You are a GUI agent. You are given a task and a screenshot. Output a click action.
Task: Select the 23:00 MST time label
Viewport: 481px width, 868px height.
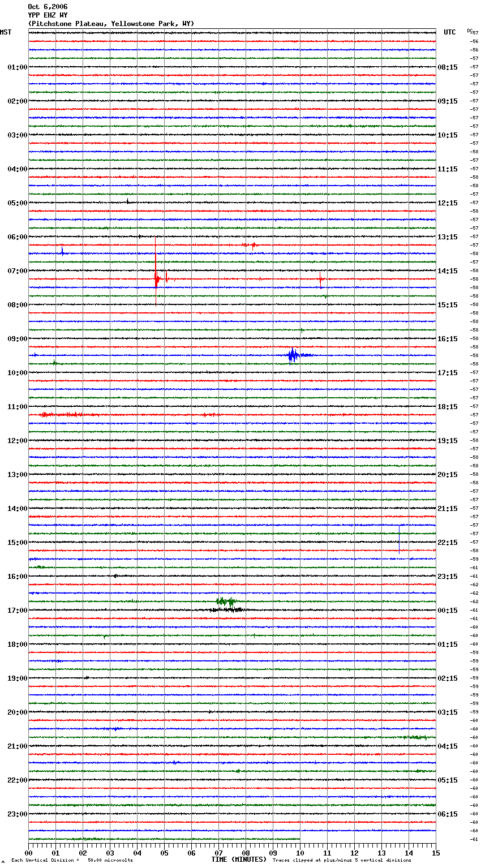tap(18, 814)
